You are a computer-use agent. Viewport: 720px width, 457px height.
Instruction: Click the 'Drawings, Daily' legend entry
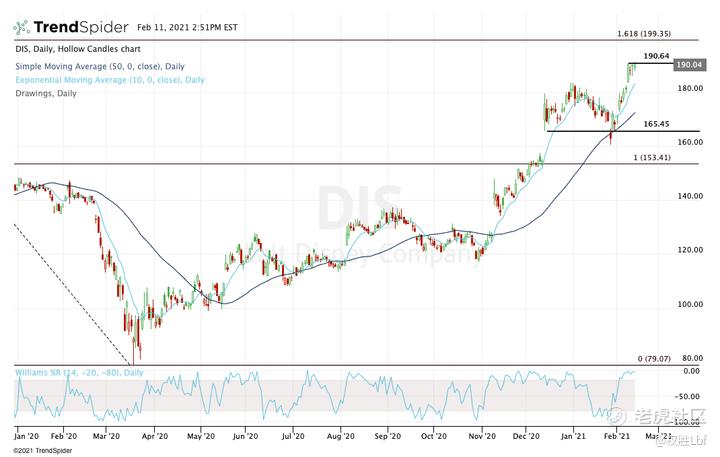tap(46, 93)
